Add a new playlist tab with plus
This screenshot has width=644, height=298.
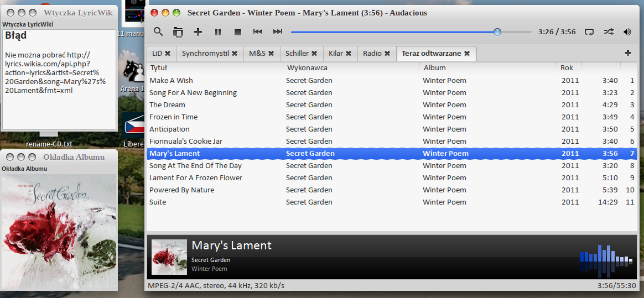(x=627, y=53)
